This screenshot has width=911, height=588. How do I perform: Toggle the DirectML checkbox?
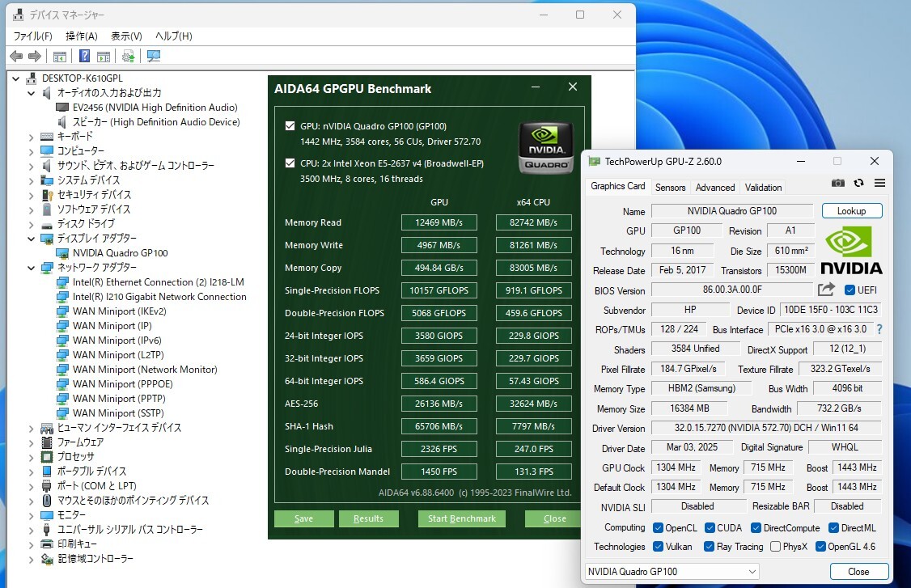[x=833, y=527]
